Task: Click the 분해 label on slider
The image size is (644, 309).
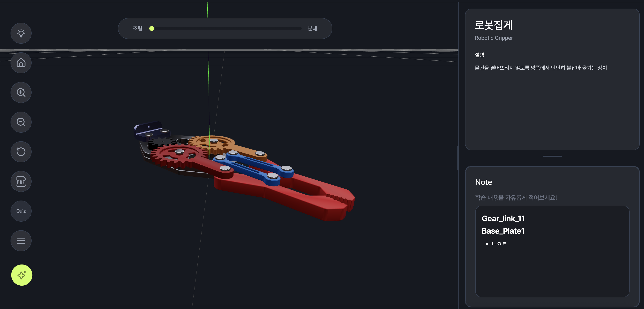Action: click(x=312, y=28)
